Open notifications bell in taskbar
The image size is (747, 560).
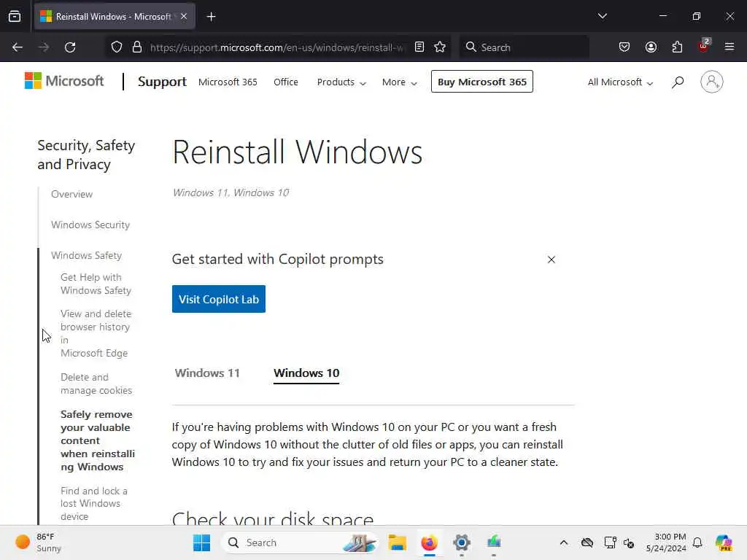(x=697, y=542)
